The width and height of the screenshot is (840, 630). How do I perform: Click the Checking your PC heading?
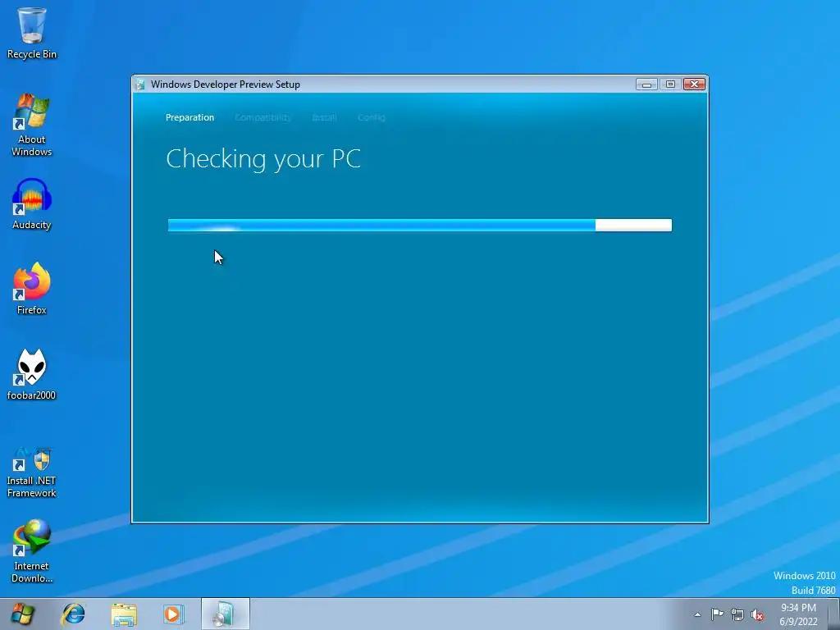263,159
